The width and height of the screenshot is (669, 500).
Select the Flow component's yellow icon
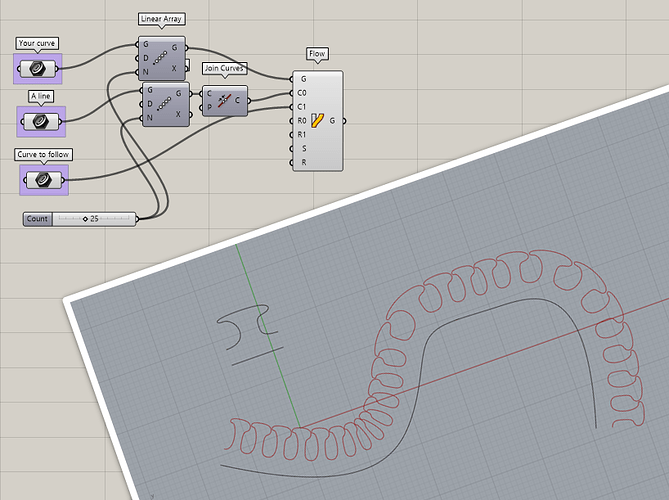point(317,121)
